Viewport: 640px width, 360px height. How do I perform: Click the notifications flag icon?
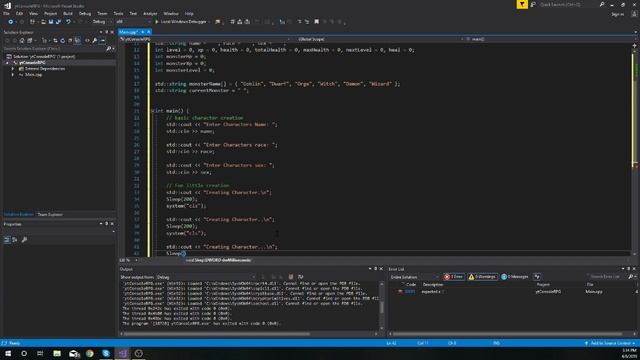click(x=522, y=4)
